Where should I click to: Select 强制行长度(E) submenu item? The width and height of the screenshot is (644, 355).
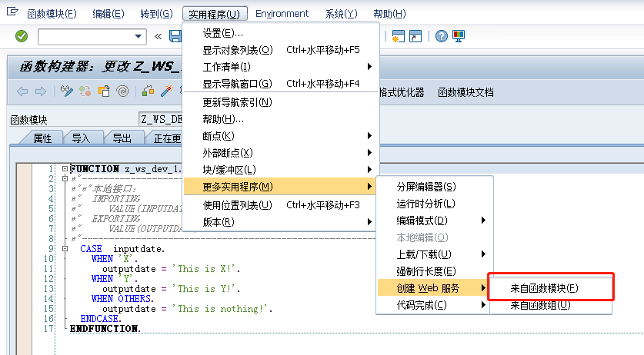click(434, 271)
